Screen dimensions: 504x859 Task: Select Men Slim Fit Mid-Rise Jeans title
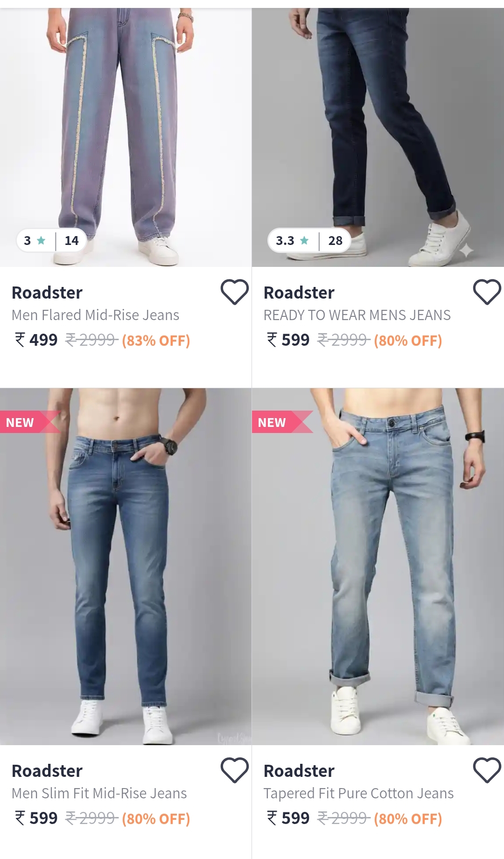99,793
